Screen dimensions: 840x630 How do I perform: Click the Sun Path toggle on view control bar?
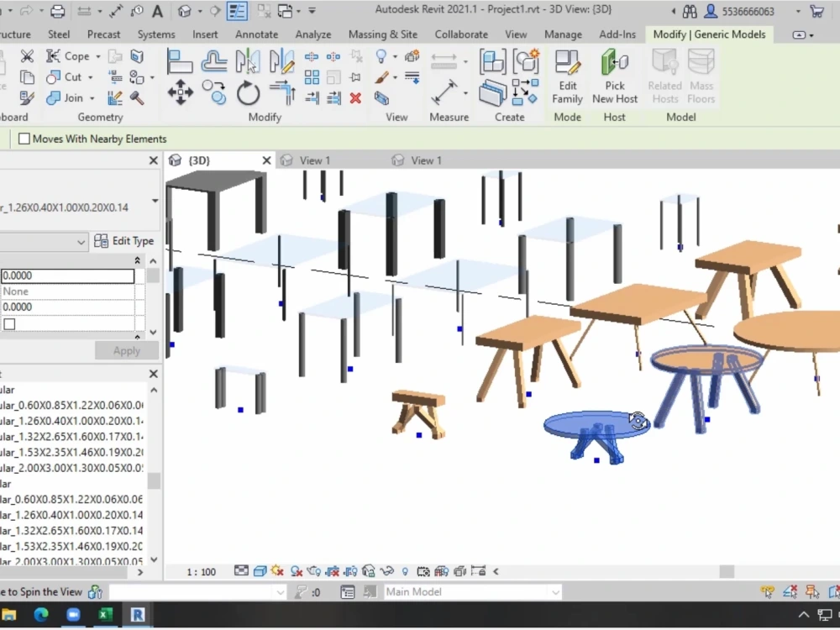click(276, 571)
